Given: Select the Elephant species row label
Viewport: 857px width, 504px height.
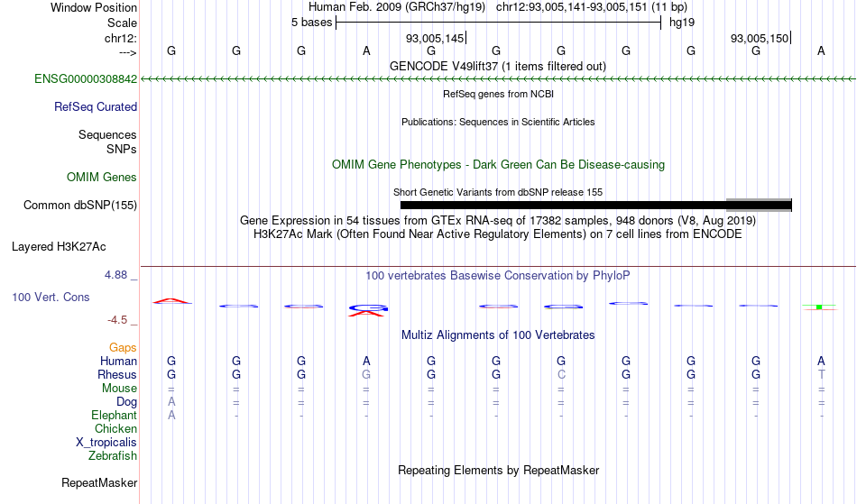Looking at the screenshot, I should [115, 416].
